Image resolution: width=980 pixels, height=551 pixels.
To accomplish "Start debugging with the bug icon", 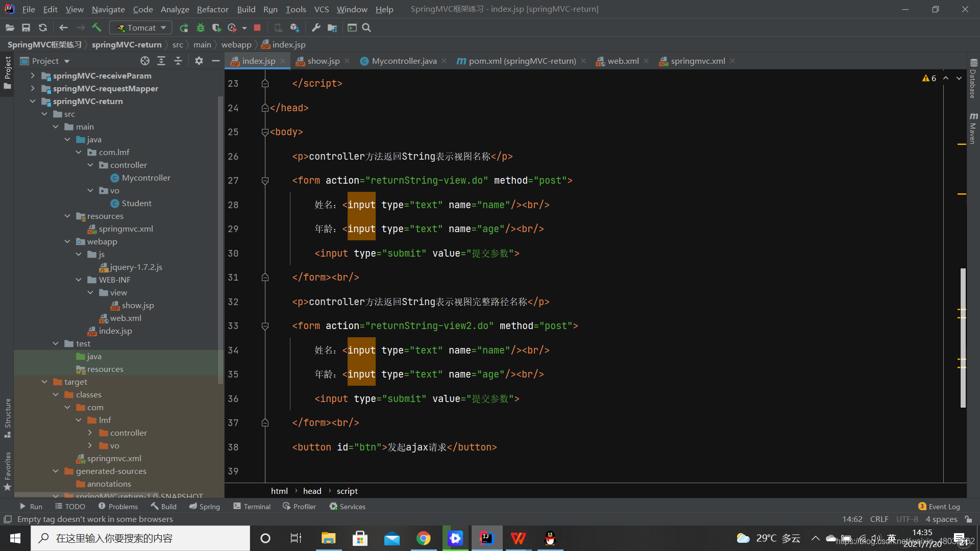I will click(x=201, y=28).
